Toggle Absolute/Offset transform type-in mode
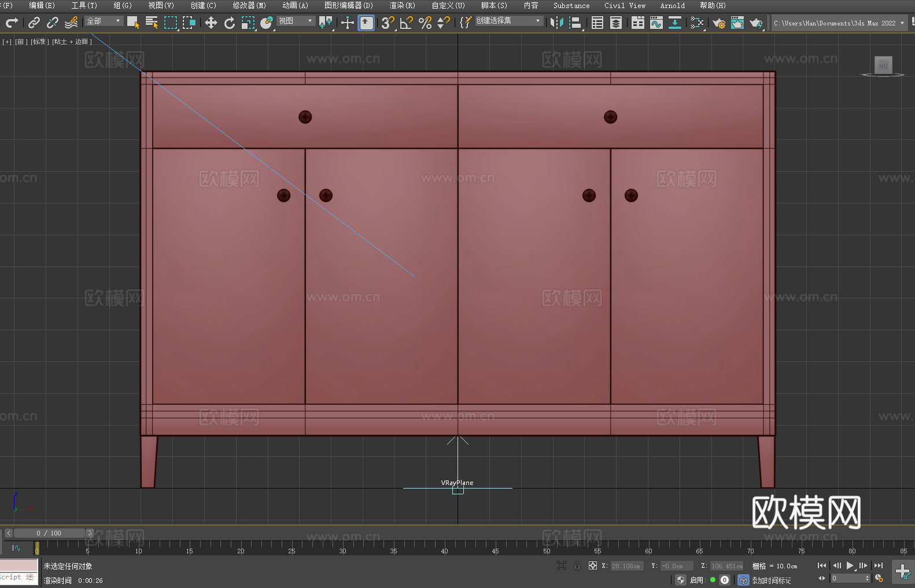The width and height of the screenshot is (915, 588). [x=593, y=565]
